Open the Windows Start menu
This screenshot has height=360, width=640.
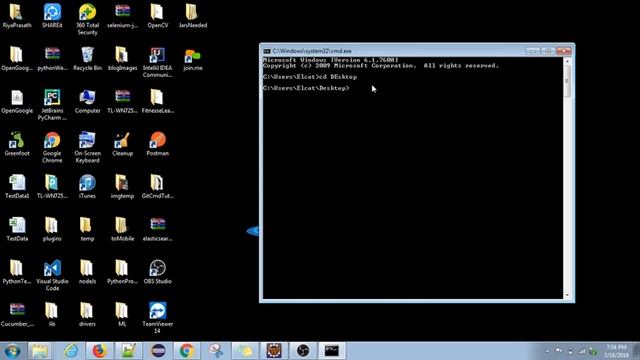tap(12, 351)
